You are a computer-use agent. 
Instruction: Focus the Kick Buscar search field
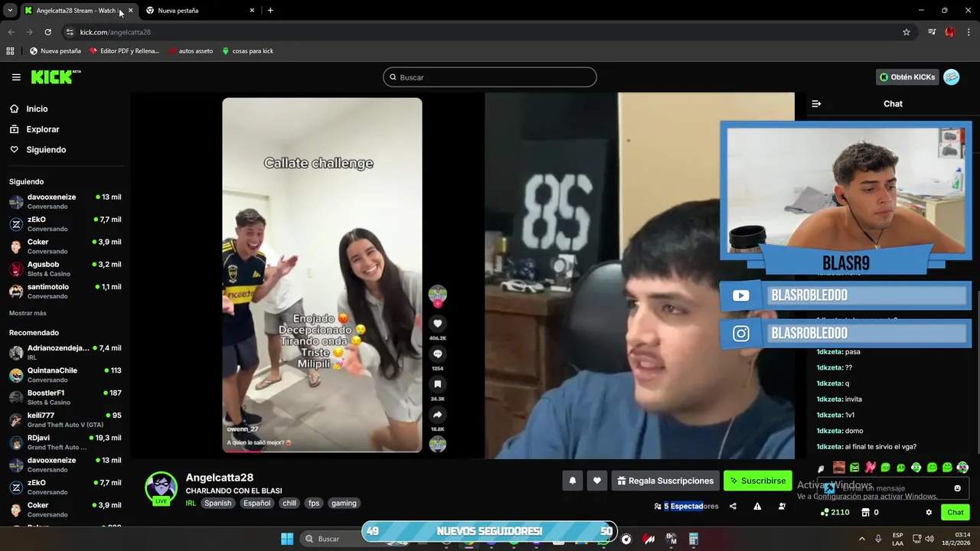(490, 77)
